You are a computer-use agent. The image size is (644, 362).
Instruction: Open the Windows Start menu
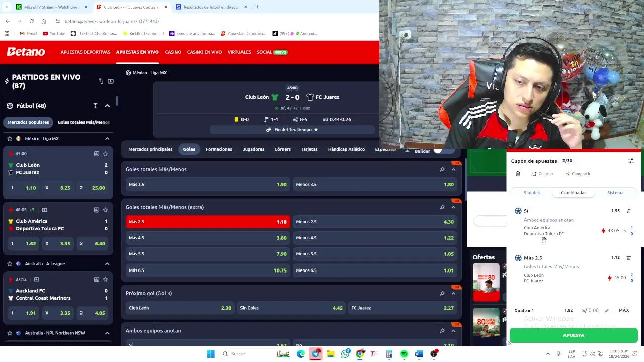pyautogui.click(x=211, y=354)
